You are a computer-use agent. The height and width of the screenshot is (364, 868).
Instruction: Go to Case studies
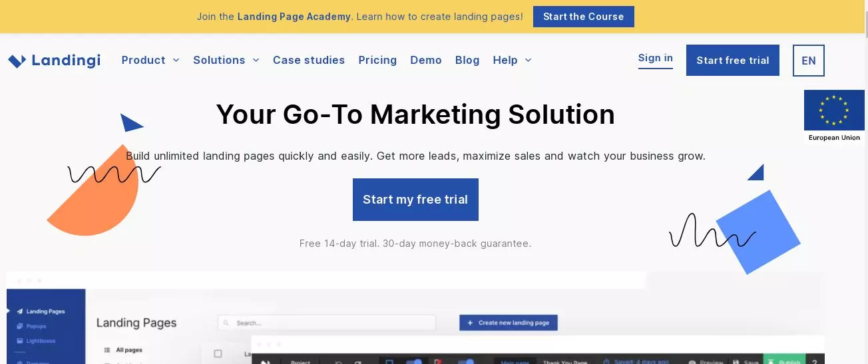(x=309, y=60)
